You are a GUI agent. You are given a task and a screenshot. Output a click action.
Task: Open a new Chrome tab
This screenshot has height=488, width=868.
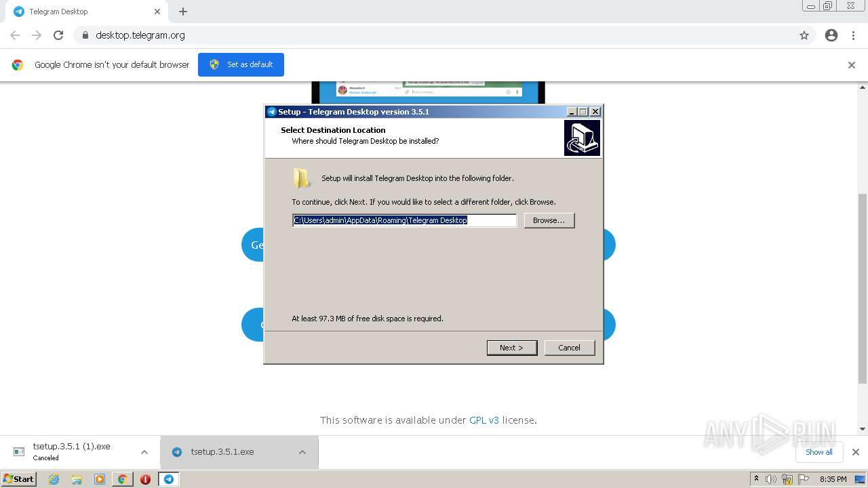pos(183,12)
